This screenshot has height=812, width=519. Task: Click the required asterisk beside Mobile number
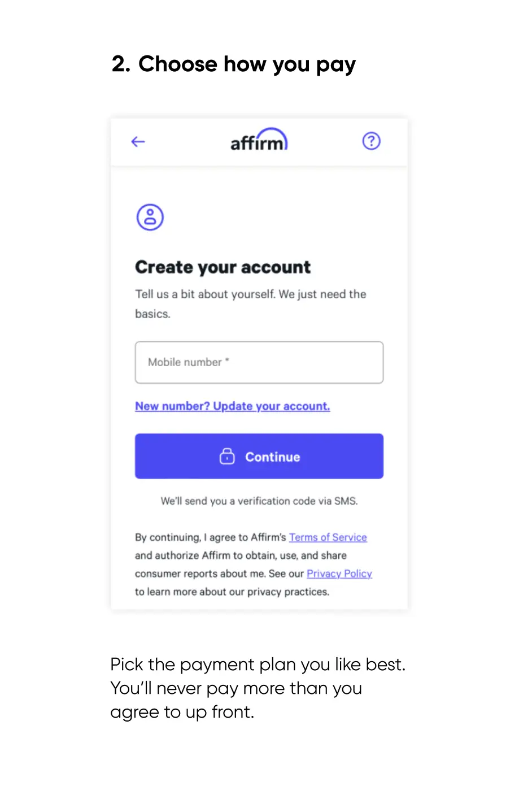(227, 360)
